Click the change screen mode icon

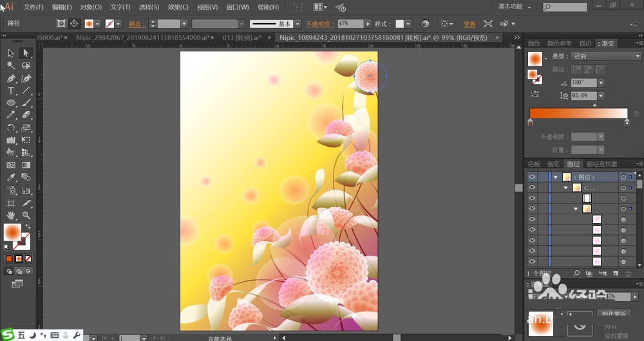17,284
